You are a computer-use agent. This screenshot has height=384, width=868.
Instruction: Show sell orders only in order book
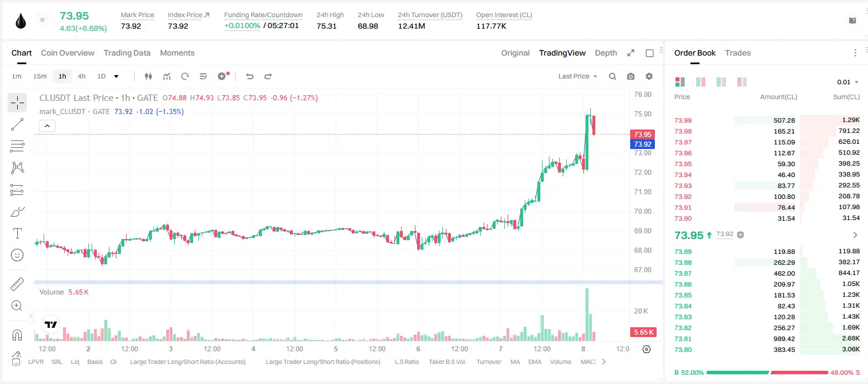[x=742, y=82]
